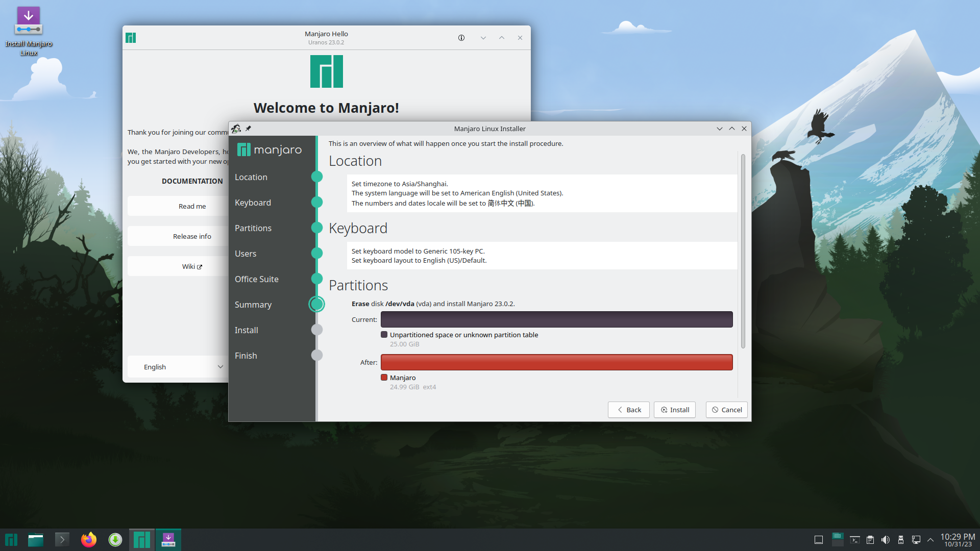Open Konsole terminal from taskbar

(62, 540)
